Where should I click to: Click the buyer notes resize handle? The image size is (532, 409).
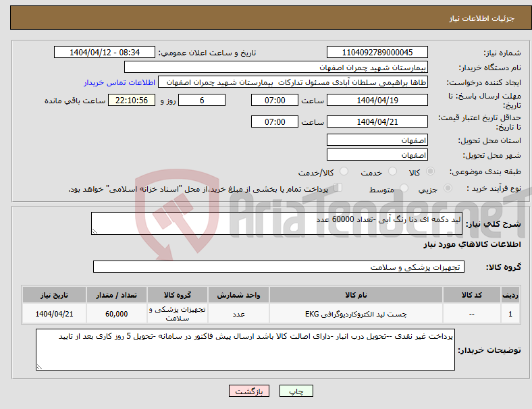tap(39, 367)
